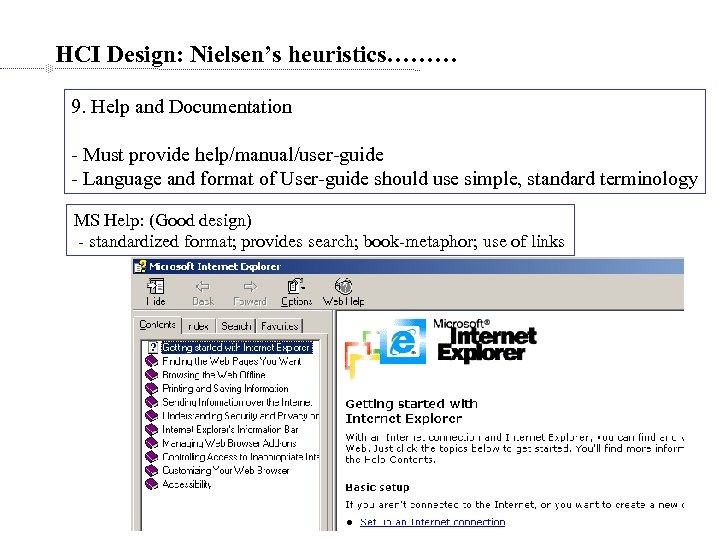Switch to the Search tab
The width and height of the screenshot is (720, 540).
(x=236, y=326)
